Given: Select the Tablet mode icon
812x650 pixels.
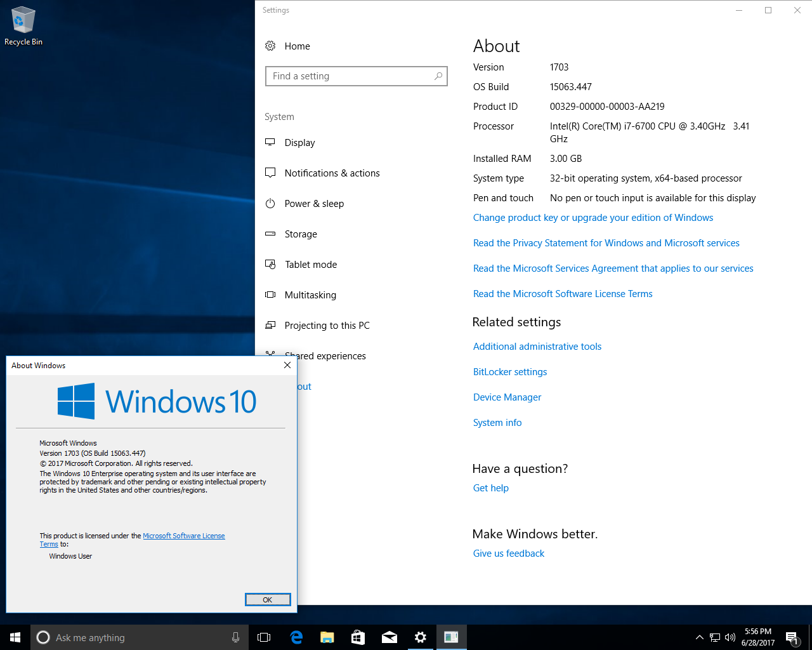Looking at the screenshot, I should pyautogui.click(x=270, y=264).
